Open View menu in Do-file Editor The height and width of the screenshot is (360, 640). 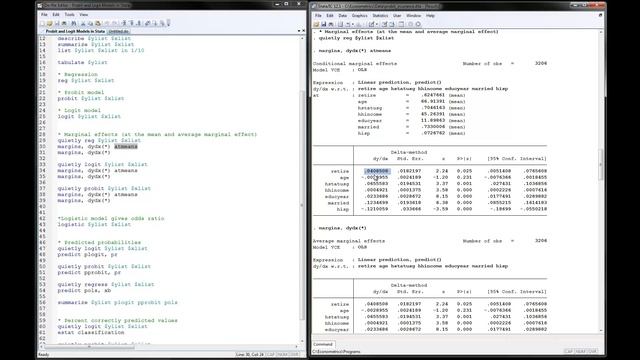click(x=84, y=15)
